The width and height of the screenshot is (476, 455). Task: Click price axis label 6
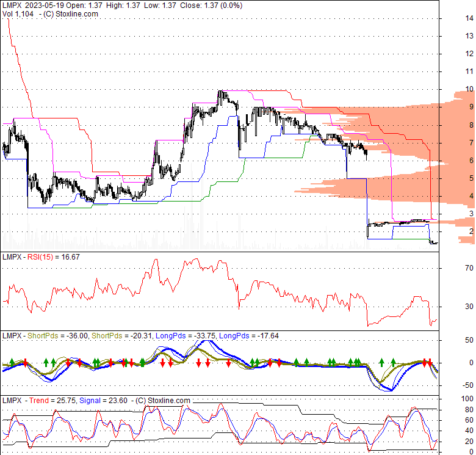[472, 160]
